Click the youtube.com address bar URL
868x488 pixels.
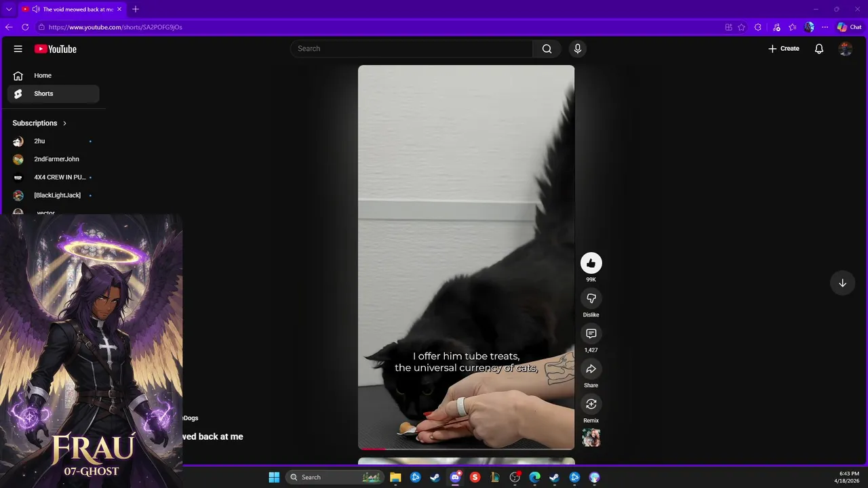click(115, 27)
